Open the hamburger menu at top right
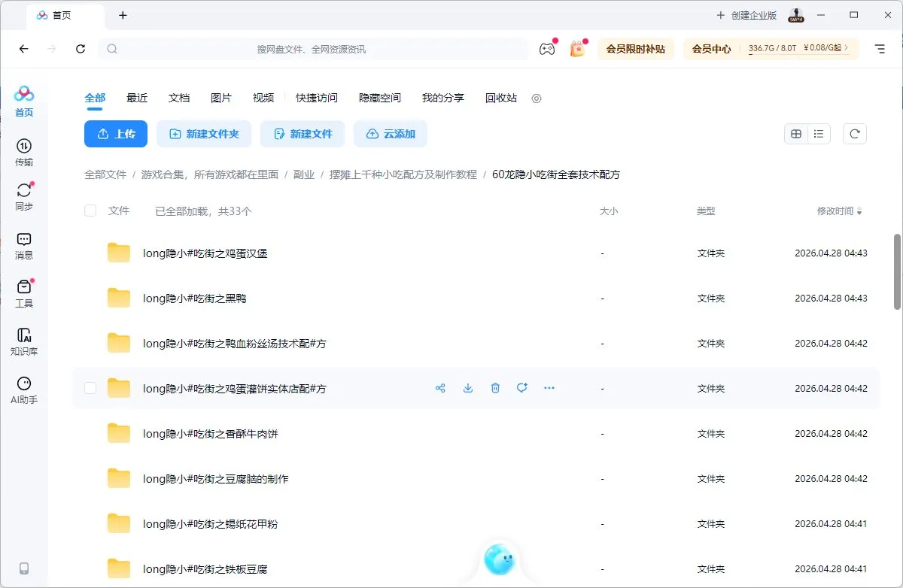The width and height of the screenshot is (903, 588). pos(879,48)
